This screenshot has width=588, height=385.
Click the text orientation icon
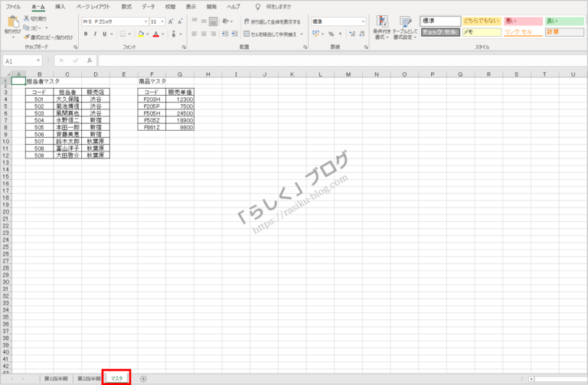pos(225,21)
